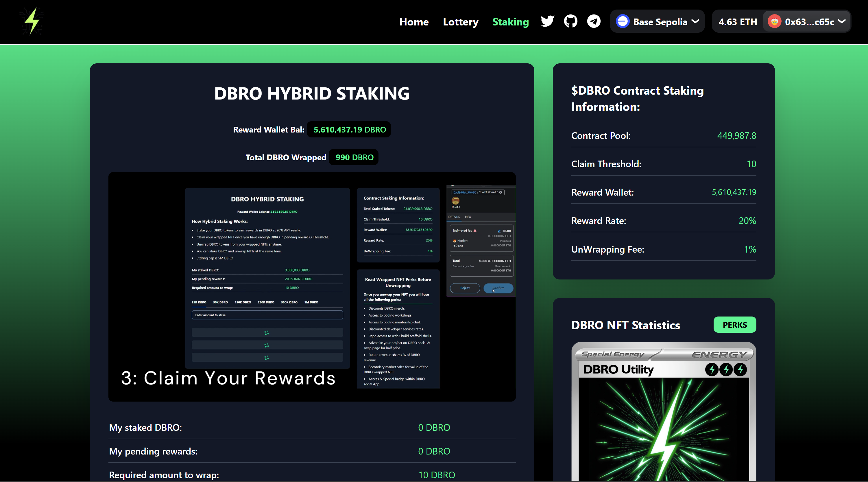The height and width of the screenshot is (482, 868).
Task: Click the energy bolt symbols on the NFT card
Action: pyautogui.click(x=726, y=370)
